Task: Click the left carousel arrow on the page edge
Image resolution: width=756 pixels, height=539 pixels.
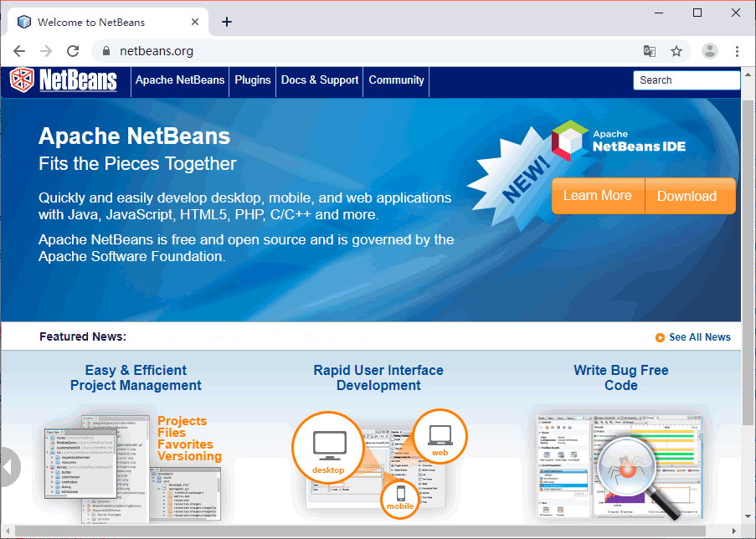Action: (9, 466)
